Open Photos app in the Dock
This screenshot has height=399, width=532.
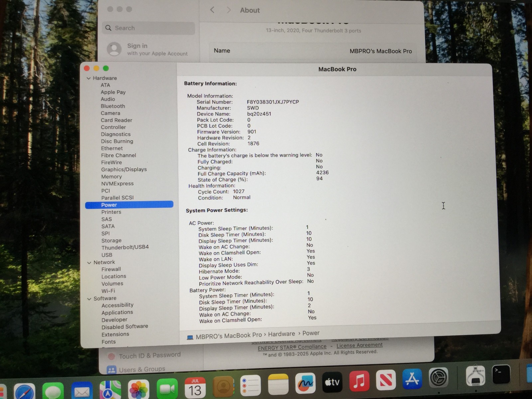pos(138,390)
